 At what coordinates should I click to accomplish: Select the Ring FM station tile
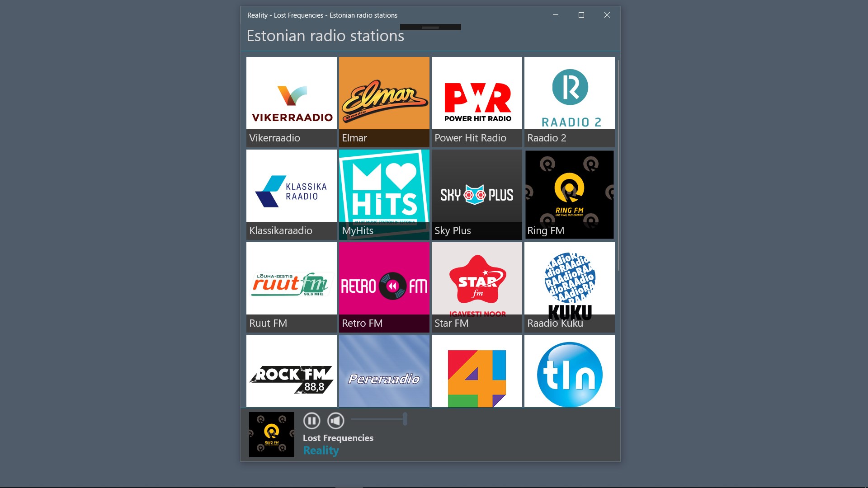[569, 194]
